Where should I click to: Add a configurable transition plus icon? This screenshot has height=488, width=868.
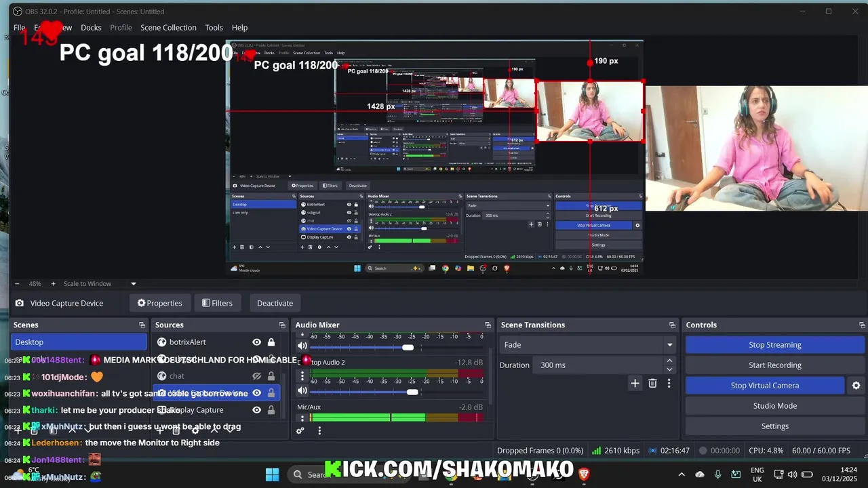(635, 384)
